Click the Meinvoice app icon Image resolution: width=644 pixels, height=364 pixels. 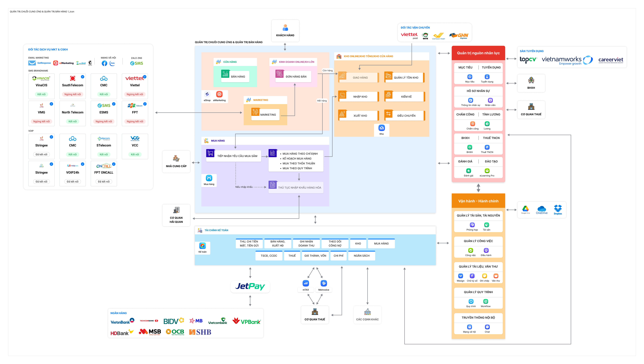pos(324,283)
